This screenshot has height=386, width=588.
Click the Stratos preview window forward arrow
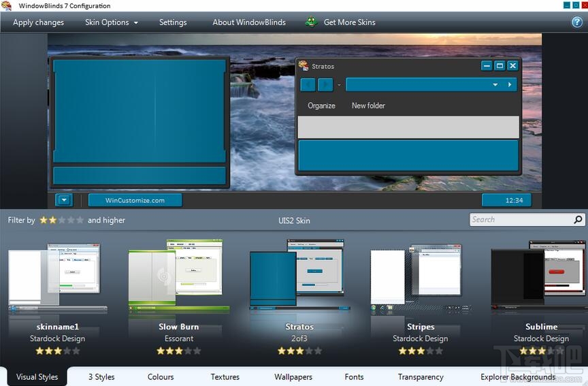click(x=325, y=85)
